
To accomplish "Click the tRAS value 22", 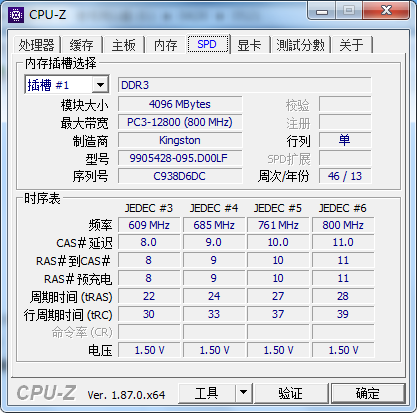I will tap(149, 296).
